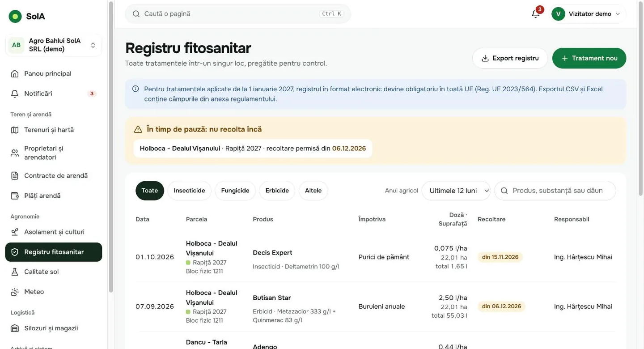Filter treatments by Insecticide
Viewport: 644px width, 349px height.
[x=190, y=191]
